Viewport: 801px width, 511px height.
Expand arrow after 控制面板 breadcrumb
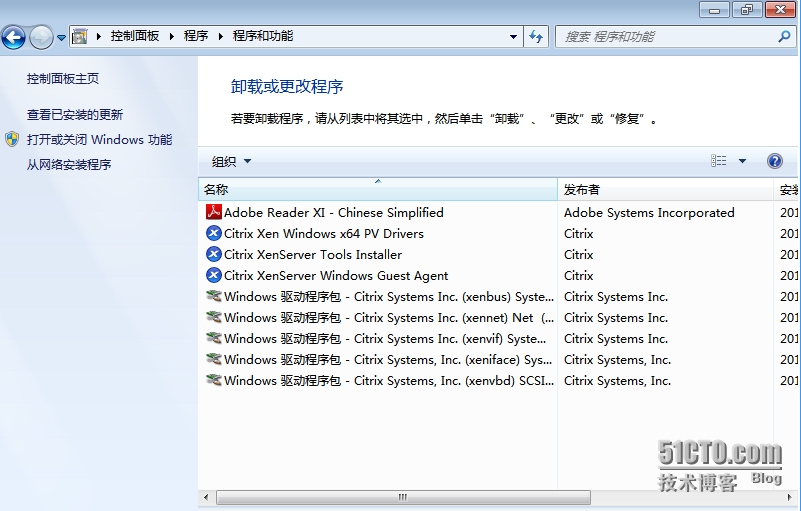coord(172,36)
